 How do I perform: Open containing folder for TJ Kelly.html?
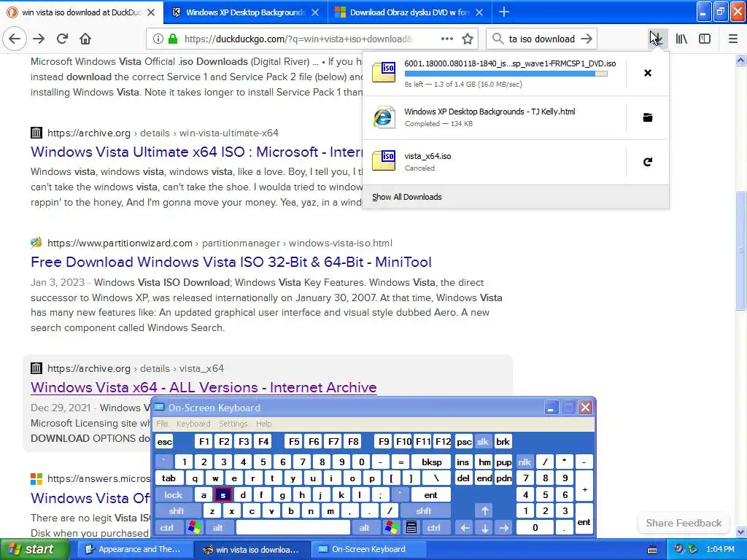[648, 117]
